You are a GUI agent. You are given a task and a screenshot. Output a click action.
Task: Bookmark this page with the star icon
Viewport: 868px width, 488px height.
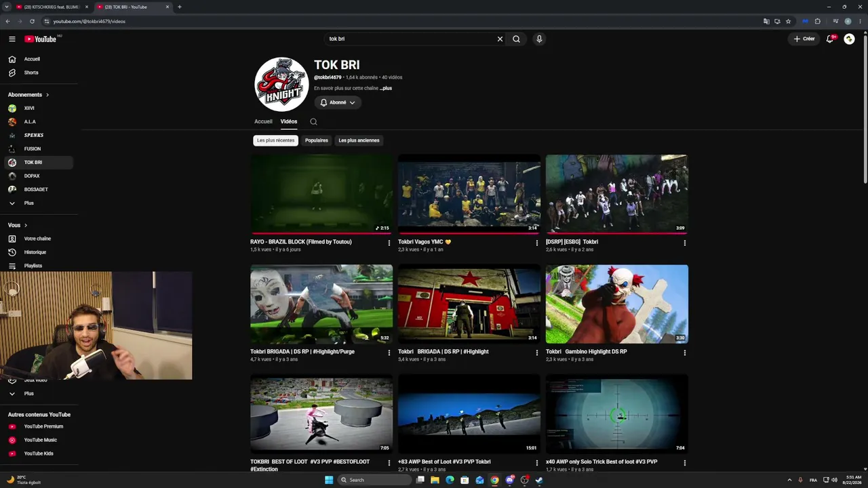(x=788, y=21)
